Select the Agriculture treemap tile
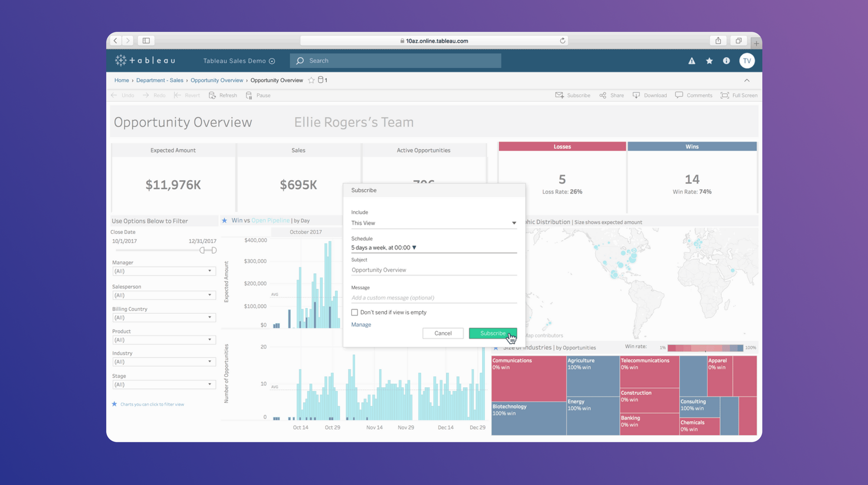868x485 pixels. [593, 376]
